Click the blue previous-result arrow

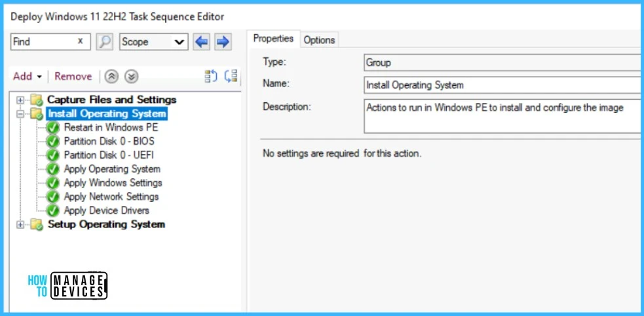point(202,41)
